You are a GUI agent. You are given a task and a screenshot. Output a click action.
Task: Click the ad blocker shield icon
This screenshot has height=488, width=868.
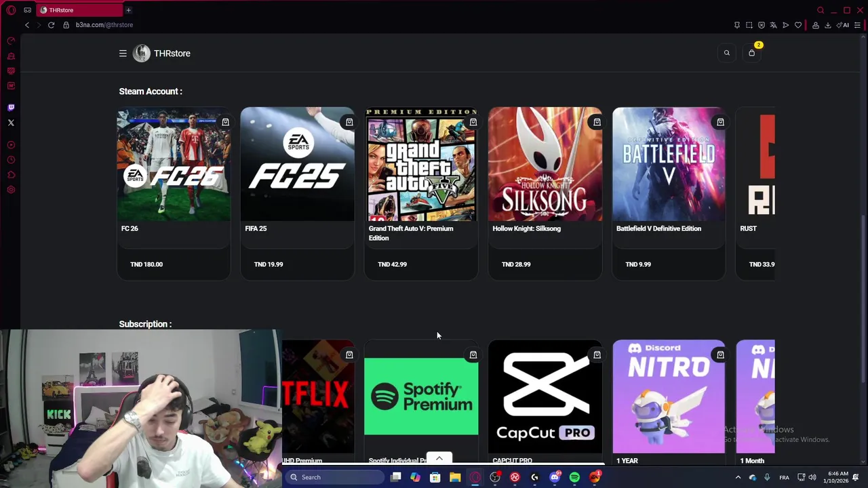coord(762,25)
